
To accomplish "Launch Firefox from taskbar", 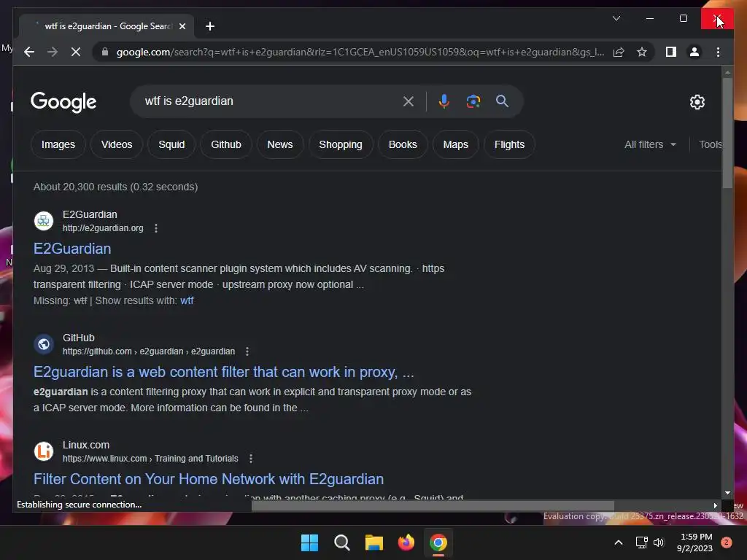I will pyautogui.click(x=406, y=542).
